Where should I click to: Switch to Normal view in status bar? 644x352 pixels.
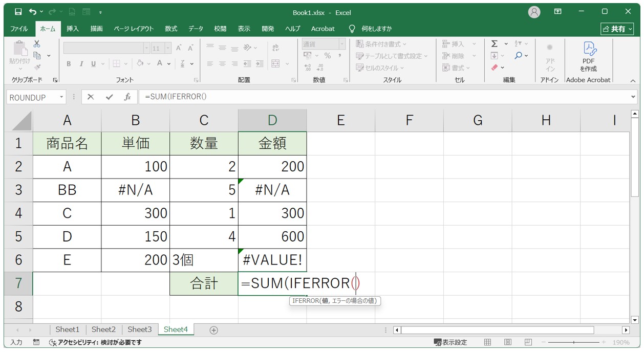click(x=488, y=342)
